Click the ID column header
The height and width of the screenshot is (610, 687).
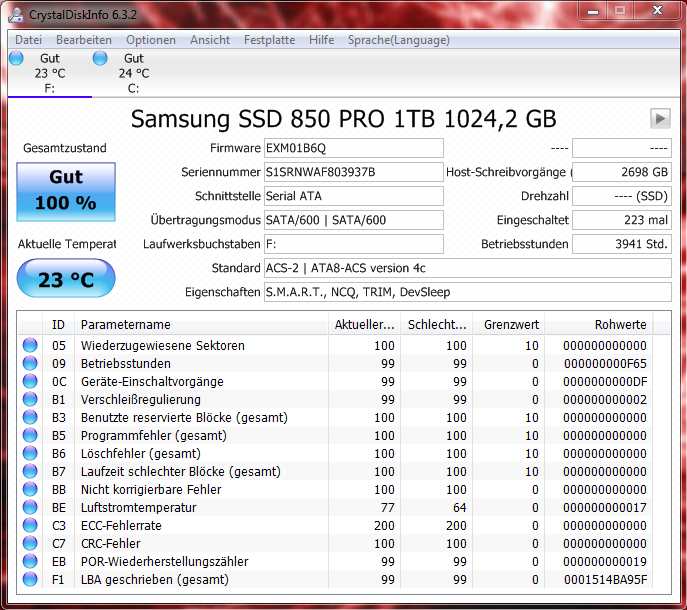[x=58, y=325]
